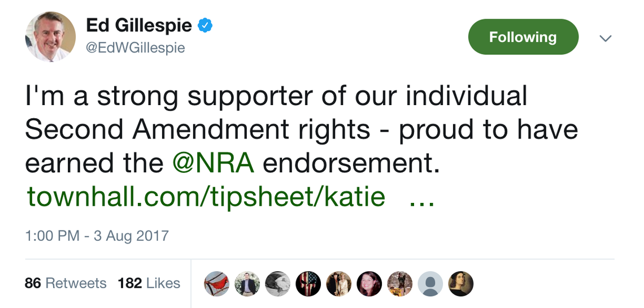View the 86 Retweets list
The height and width of the screenshot is (308, 644).
(66, 283)
